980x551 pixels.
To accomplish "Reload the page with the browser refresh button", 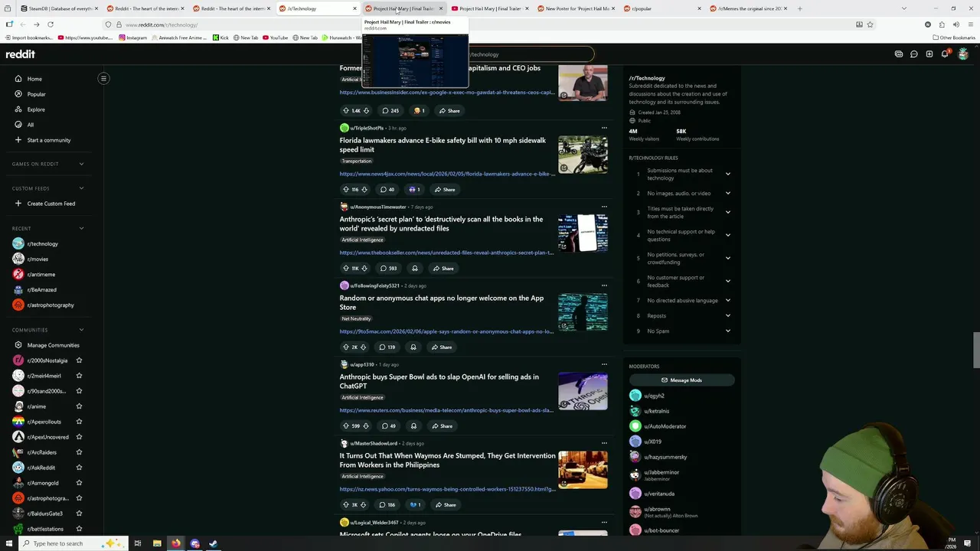I will point(51,24).
